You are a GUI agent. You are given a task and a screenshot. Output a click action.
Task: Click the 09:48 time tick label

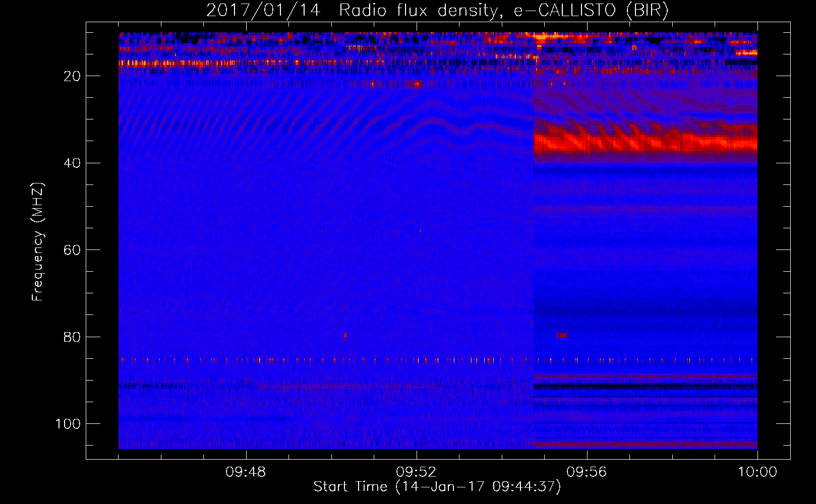click(246, 472)
